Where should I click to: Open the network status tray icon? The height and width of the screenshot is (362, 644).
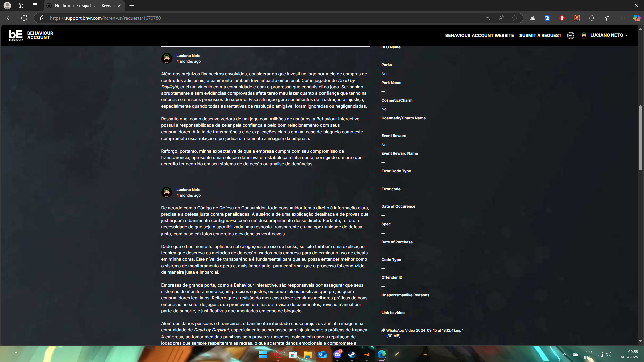click(600, 354)
